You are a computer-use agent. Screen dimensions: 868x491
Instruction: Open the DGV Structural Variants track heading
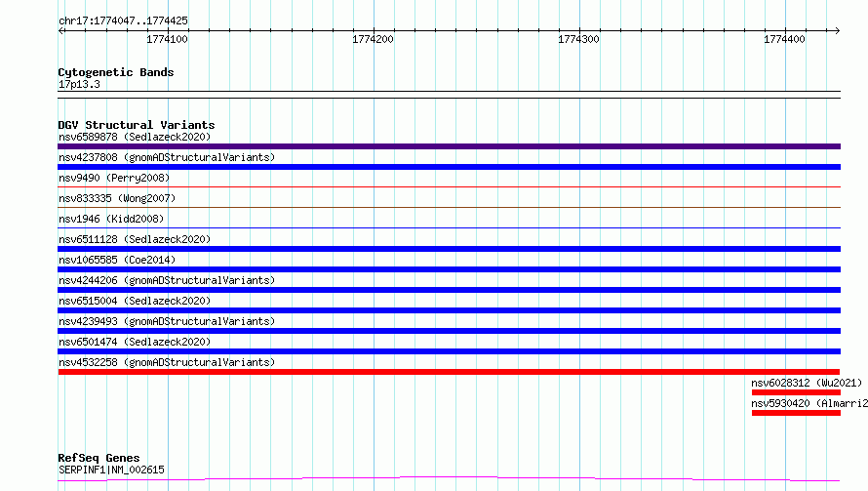[x=137, y=125]
